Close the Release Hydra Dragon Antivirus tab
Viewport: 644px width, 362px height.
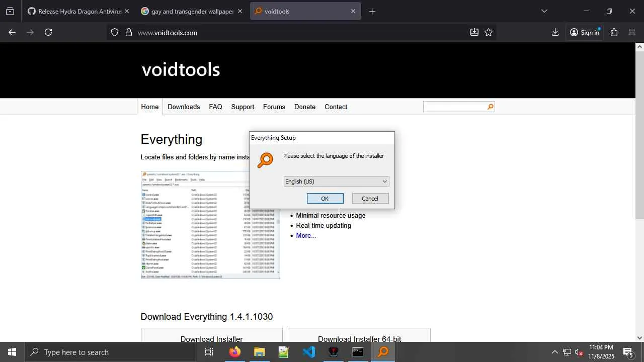(x=127, y=11)
